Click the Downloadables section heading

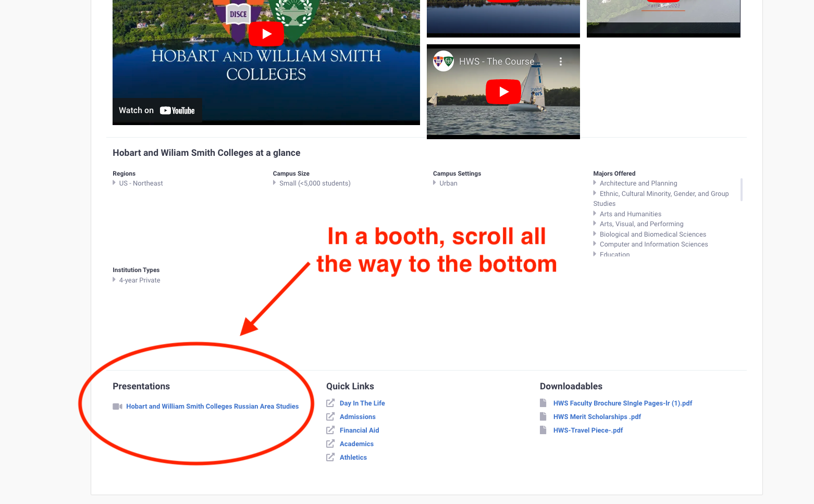pos(571,386)
